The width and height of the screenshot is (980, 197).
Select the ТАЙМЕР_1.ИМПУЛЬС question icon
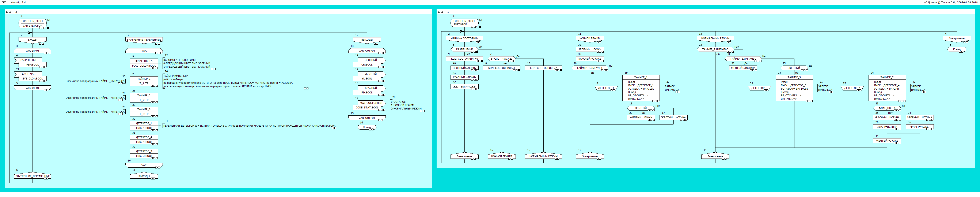click(589, 68)
